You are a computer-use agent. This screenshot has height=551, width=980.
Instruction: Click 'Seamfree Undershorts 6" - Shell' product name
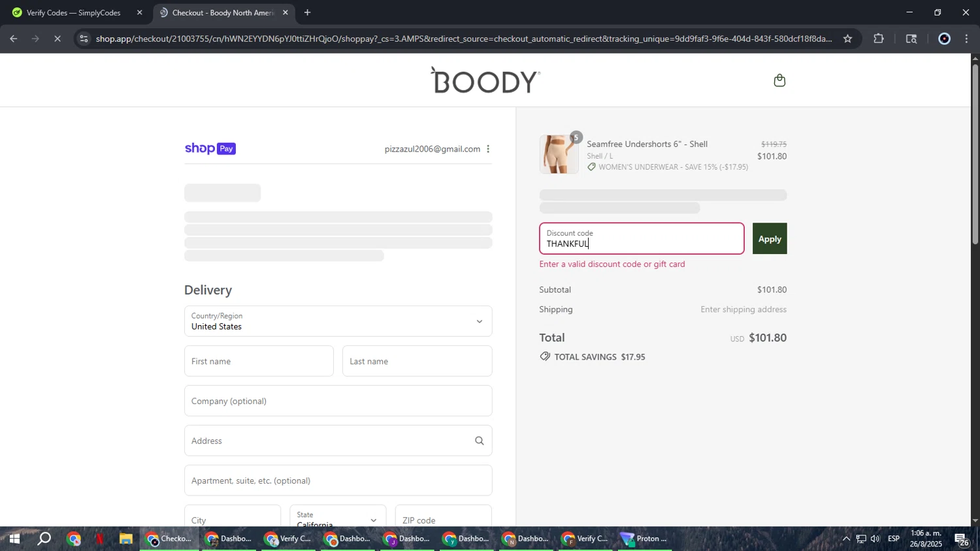point(647,144)
